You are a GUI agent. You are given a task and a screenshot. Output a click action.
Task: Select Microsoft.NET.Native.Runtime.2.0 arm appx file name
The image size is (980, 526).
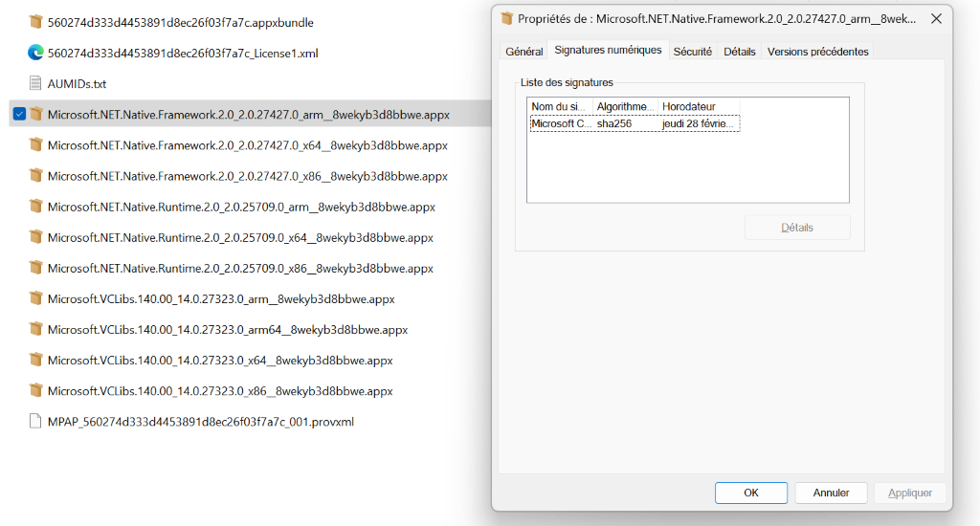[x=241, y=207]
